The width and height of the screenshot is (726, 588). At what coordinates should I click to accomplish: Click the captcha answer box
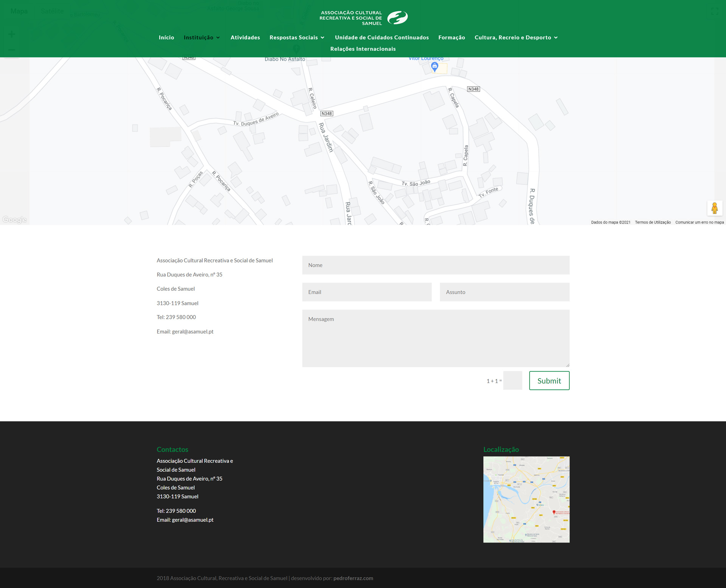(x=512, y=380)
